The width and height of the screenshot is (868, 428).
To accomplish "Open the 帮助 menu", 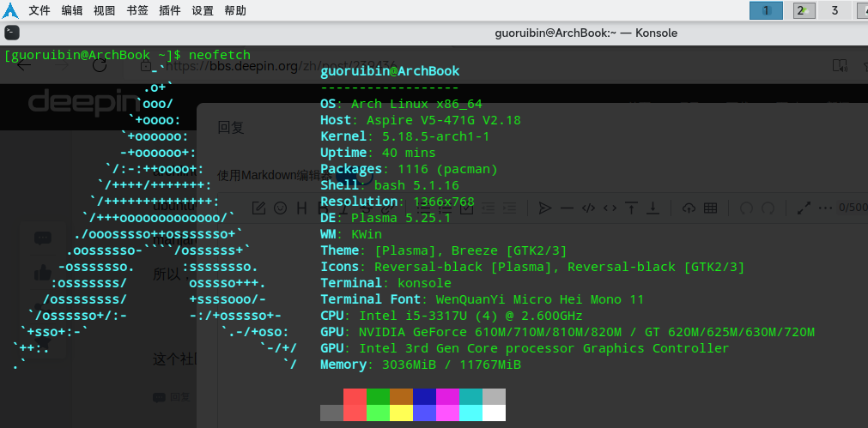I will (234, 10).
